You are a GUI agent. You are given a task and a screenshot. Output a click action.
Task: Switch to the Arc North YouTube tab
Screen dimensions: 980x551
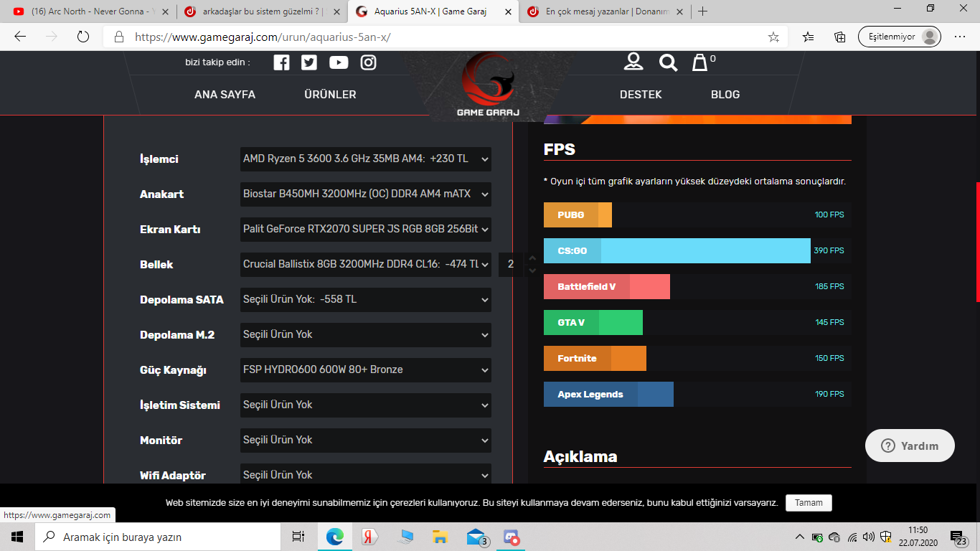pyautogui.click(x=90, y=11)
